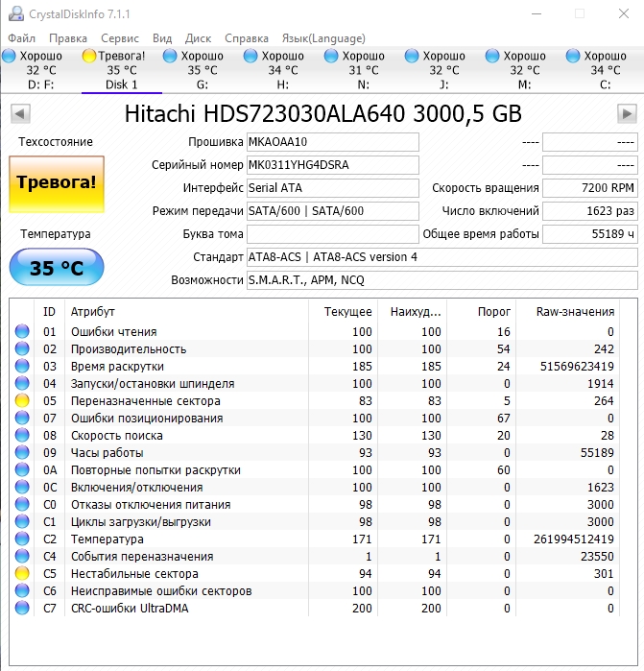Click raw value 301 of Нестабильные сектора

(x=604, y=573)
